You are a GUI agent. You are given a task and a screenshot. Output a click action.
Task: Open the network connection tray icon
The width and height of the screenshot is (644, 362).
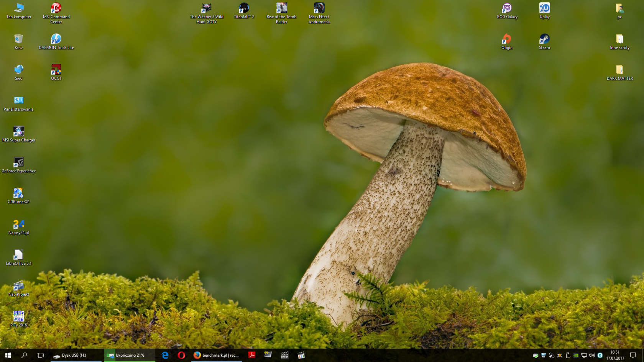click(x=584, y=355)
